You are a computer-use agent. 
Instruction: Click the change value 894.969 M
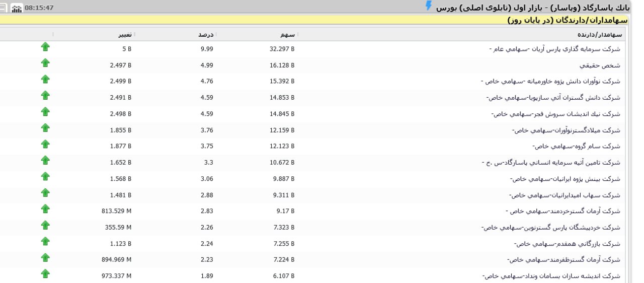click(x=117, y=260)
